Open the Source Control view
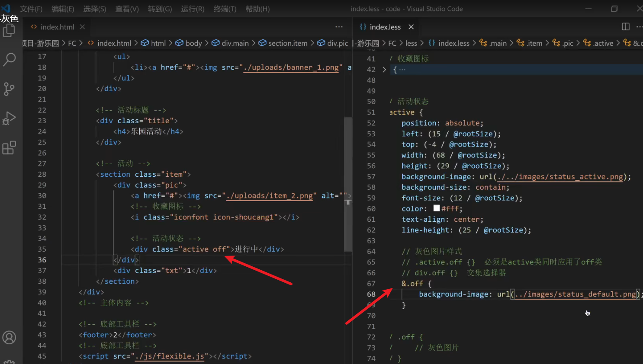The width and height of the screenshot is (643, 364). (x=9, y=89)
